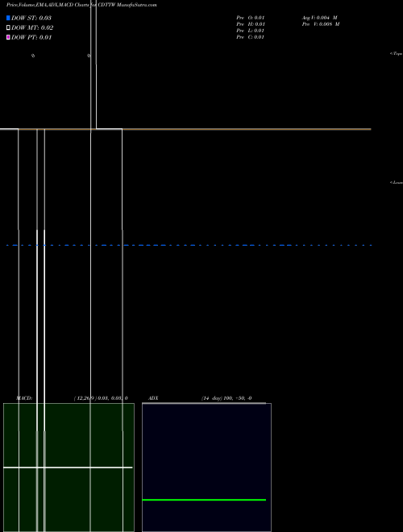Select the 'DOW ST: 0.03' legend text
The image size is (403, 532).
tap(31, 18)
